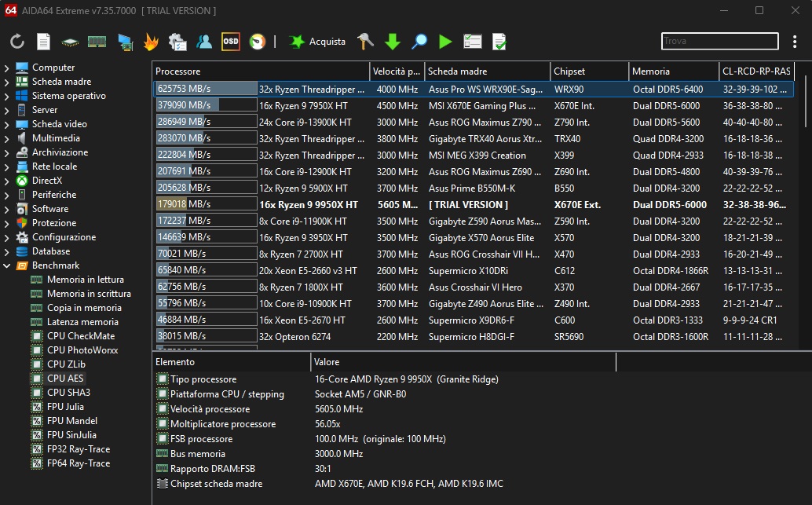Viewport: 812px width, 505px height.
Task: Select Memoria in lettura benchmark
Action: click(x=86, y=279)
